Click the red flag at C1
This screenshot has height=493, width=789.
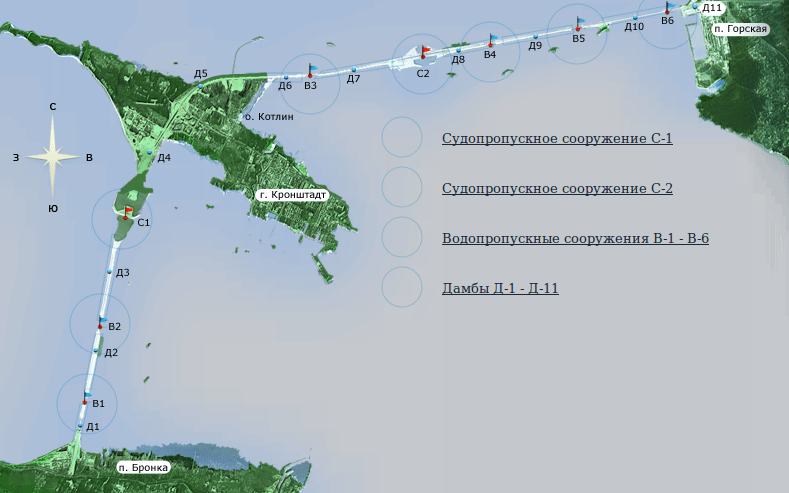(x=128, y=211)
